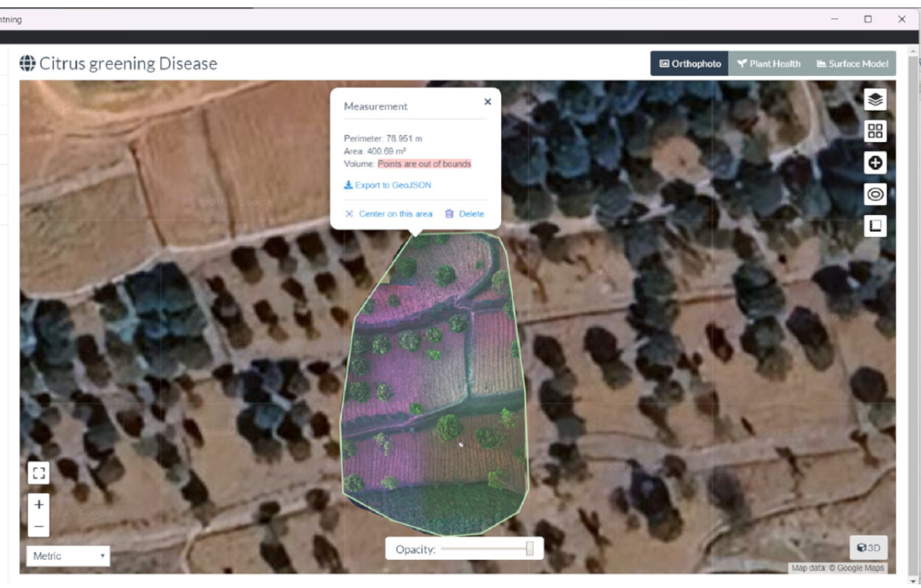Open the contours tool icon

pyautogui.click(x=875, y=195)
